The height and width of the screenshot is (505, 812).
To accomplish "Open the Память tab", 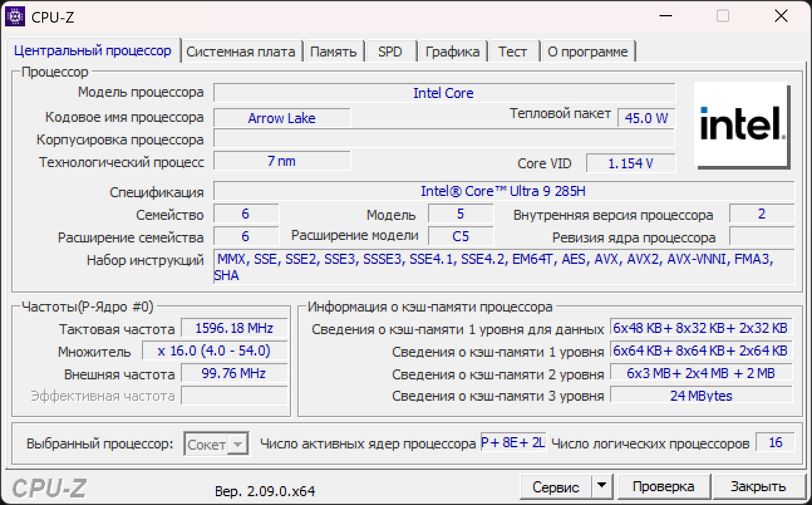I will coord(334,52).
